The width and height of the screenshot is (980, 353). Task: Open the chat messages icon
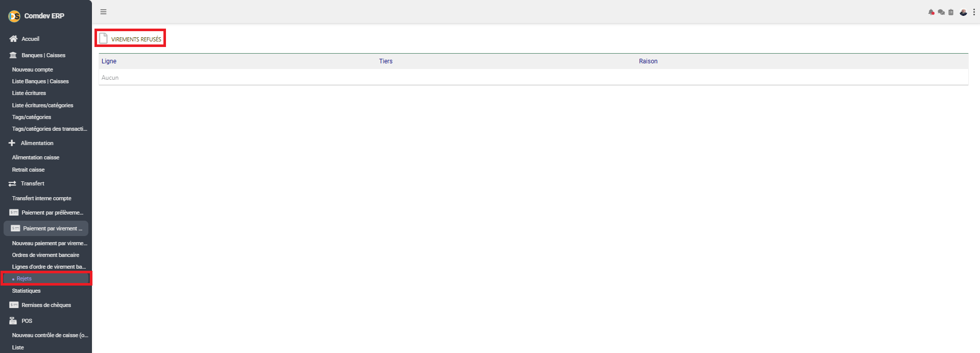pyautogui.click(x=941, y=12)
